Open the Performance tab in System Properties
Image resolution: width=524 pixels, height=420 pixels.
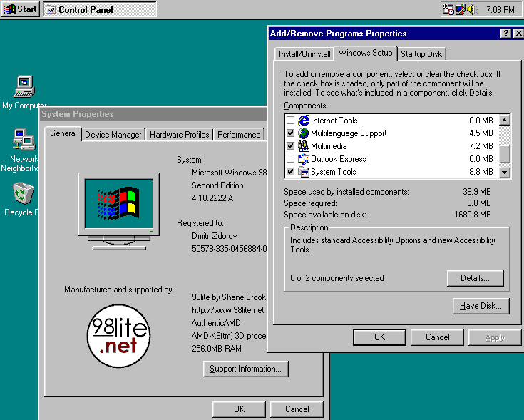tap(239, 135)
